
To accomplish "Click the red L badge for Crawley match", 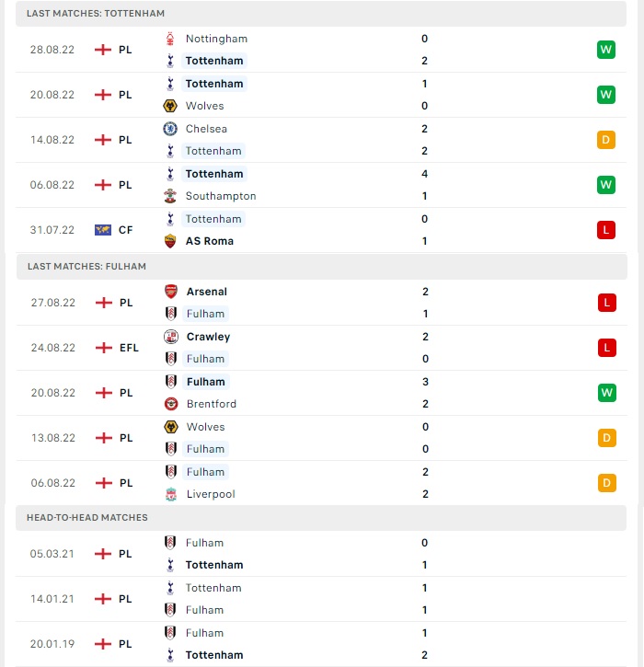I will pyautogui.click(x=606, y=348).
